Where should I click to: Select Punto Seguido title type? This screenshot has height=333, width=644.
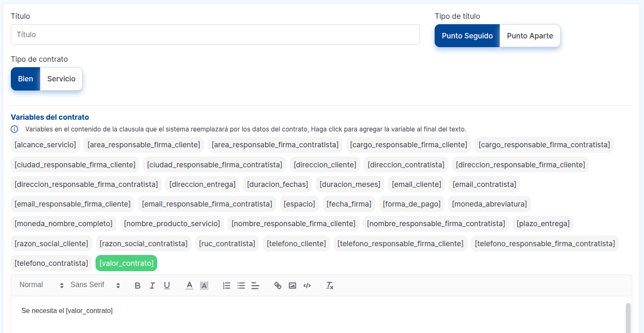[x=467, y=36]
